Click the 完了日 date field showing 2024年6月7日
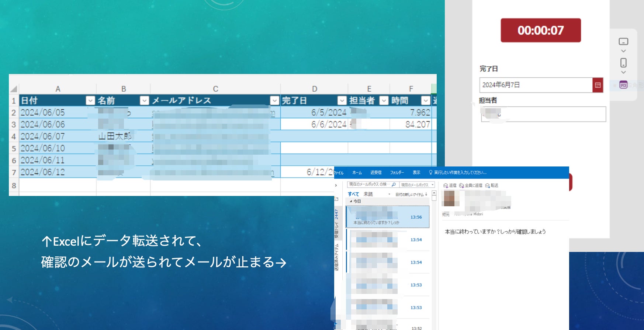This screenshot has height=330, width=644. [x=536, y=85]
